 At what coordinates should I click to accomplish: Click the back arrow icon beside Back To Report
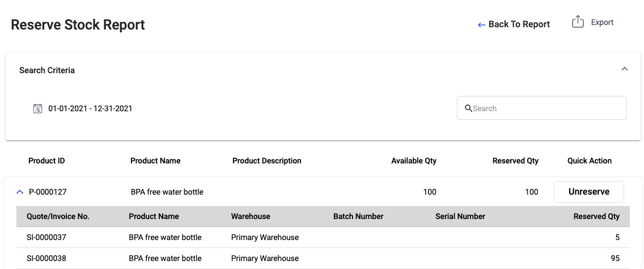click(x=482, y=25)
